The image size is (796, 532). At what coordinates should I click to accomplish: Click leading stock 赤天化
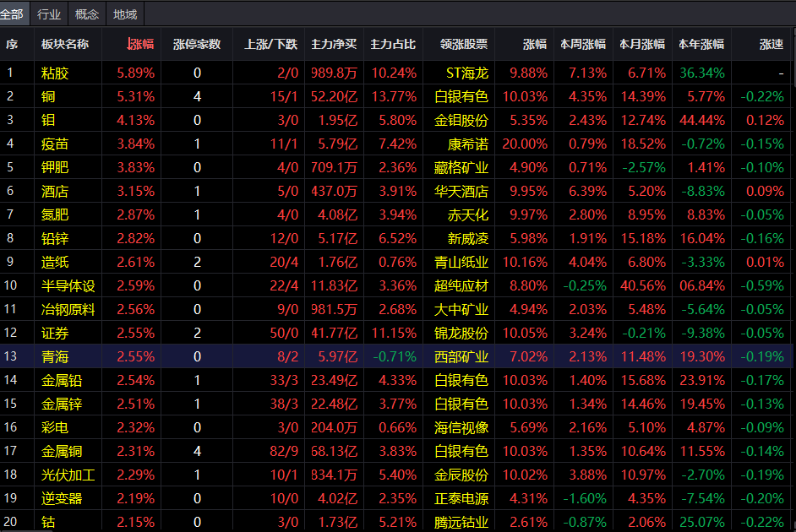(x=468, y=215)
